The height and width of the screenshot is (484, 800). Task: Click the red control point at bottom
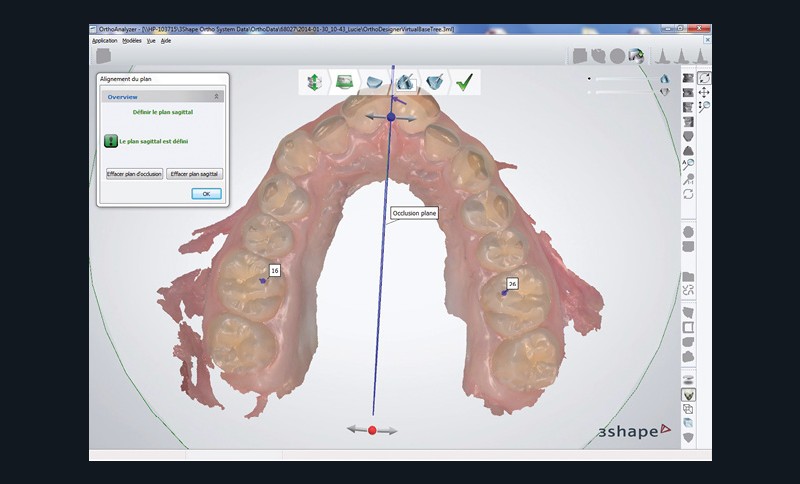click(x=372, y=430)
